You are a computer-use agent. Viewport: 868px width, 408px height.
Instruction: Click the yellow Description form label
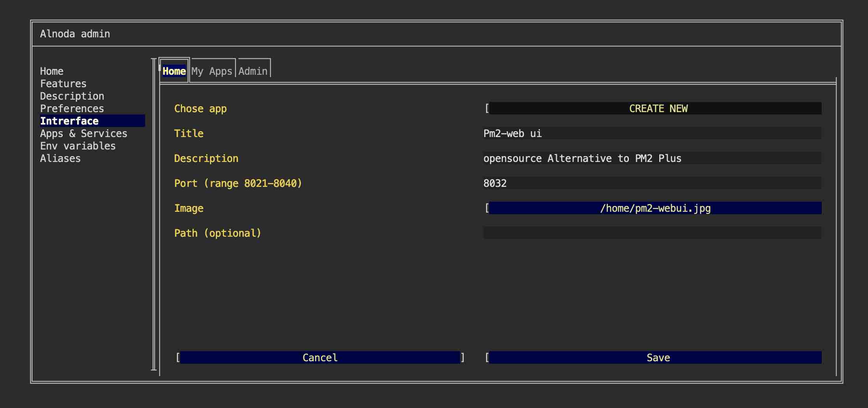point(206,158)
